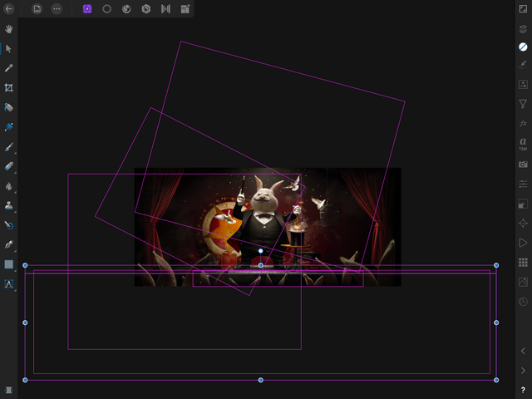Select the Crop tool

[9, 88]
